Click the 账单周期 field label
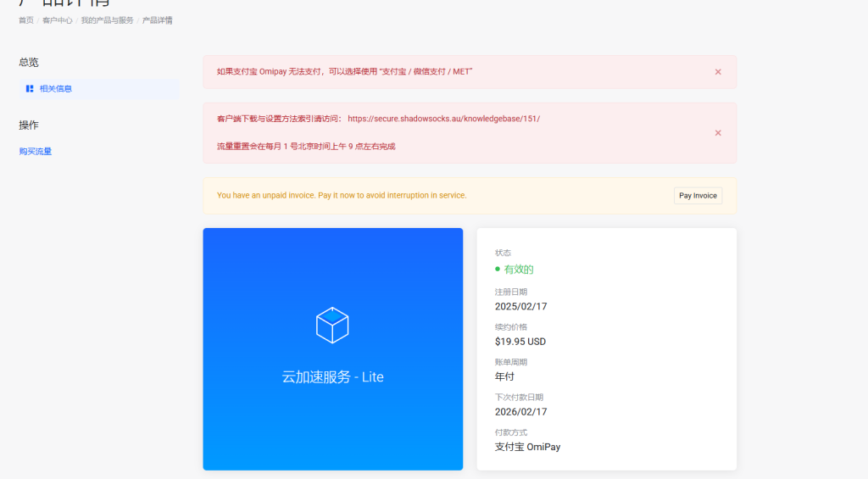Viewport: 868px width, 479px height. click(511, 362)
